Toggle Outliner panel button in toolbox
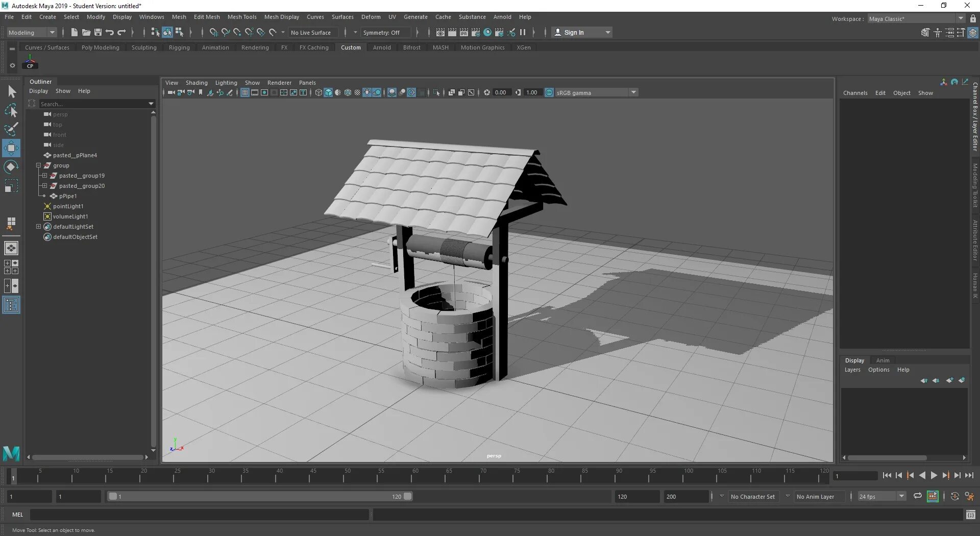The width and height of the screenshot is (980, 536). (11, 305)
